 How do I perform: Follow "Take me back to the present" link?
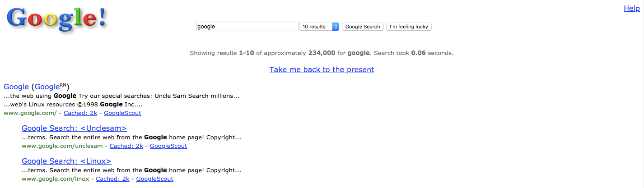click(x=322, y=69)
